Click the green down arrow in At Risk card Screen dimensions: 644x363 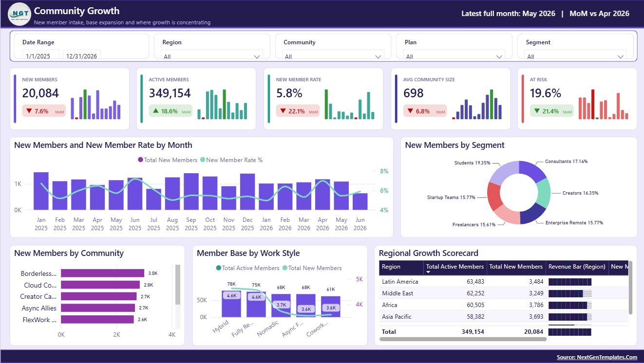click(x=537, y=111)
